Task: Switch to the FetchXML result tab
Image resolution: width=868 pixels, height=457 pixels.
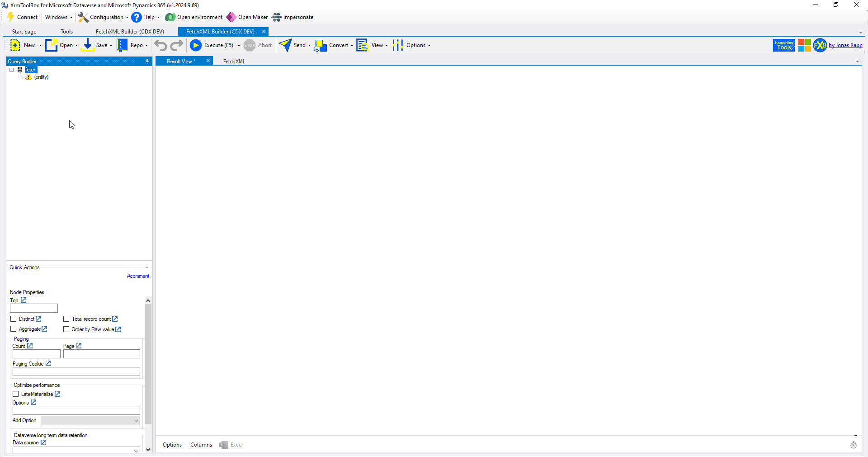Action: click(x=234, y=62)
